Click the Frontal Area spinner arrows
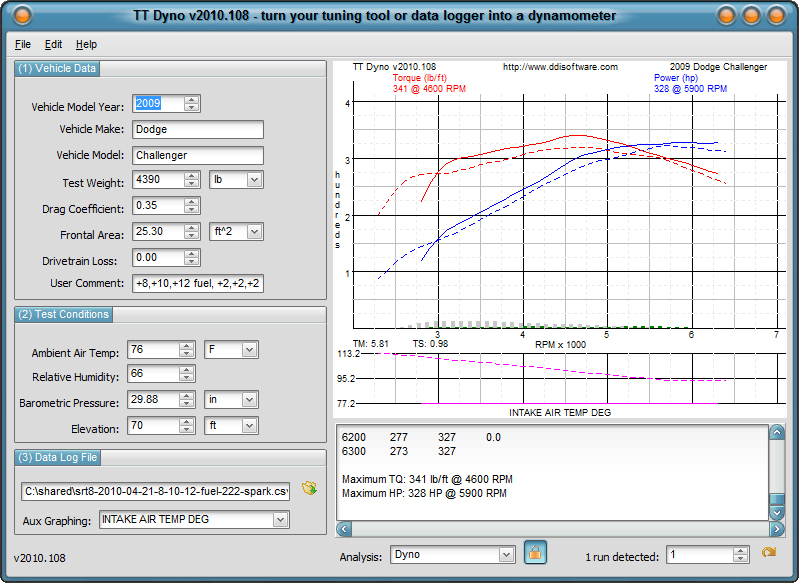This screenshot has height=583, width=799. [x=192, y=231]
